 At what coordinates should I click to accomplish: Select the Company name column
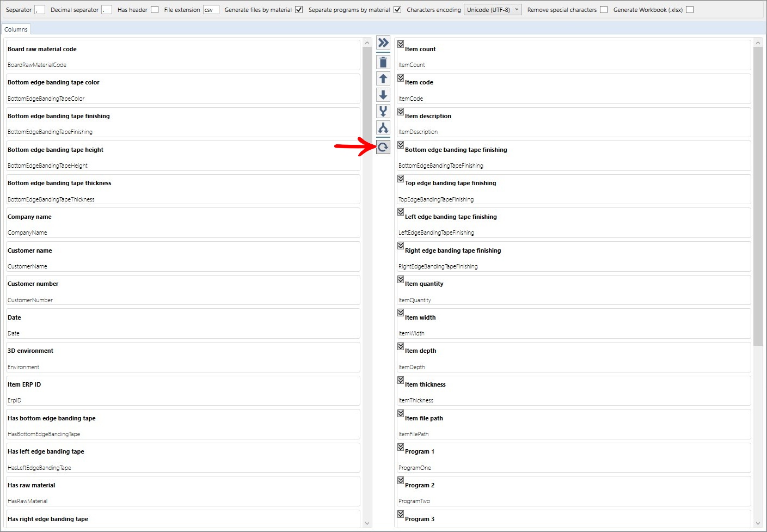tap(183, 223)
